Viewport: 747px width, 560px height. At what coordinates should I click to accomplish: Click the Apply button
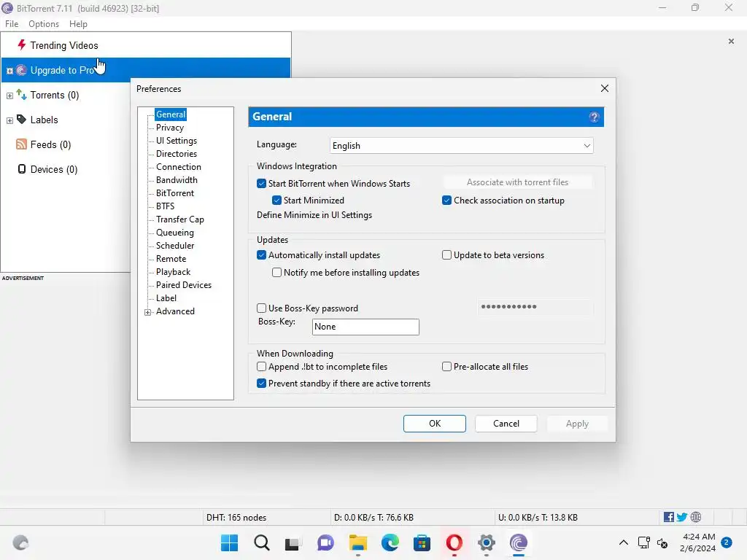(x=578, y=424)
